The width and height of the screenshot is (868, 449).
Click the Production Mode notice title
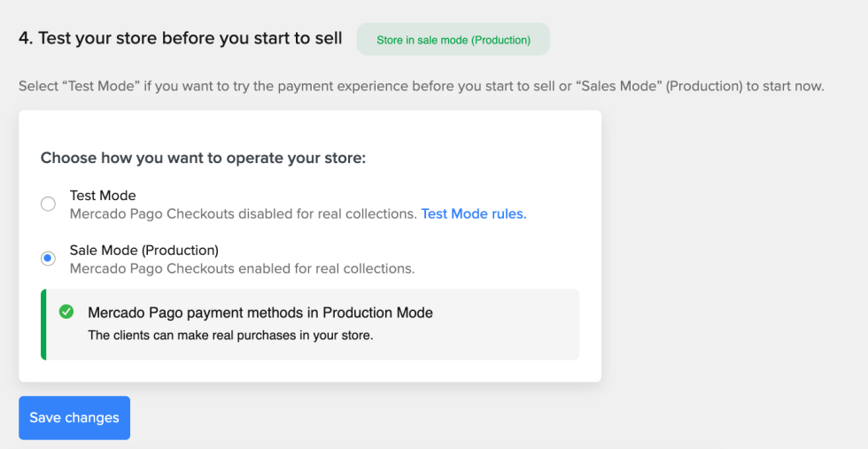[260, 313]
